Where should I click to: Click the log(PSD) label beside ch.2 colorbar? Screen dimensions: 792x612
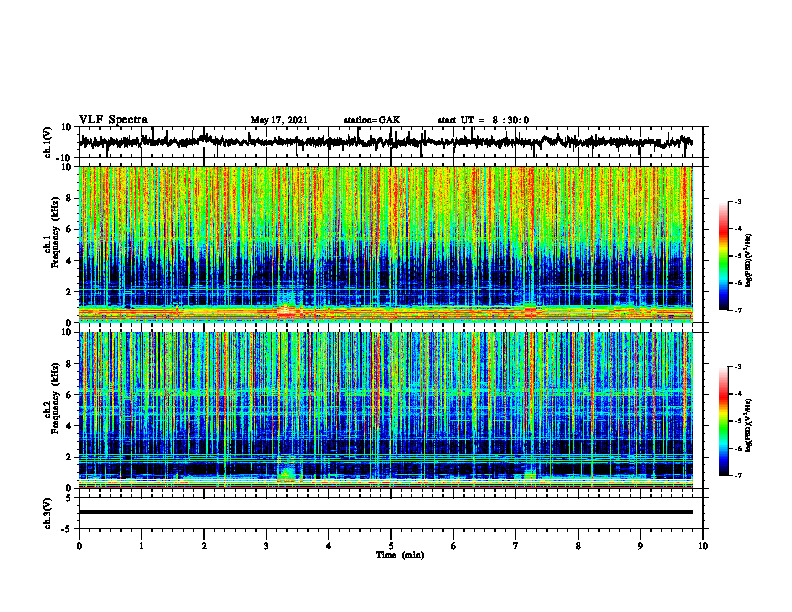click(x=748, y=425)
